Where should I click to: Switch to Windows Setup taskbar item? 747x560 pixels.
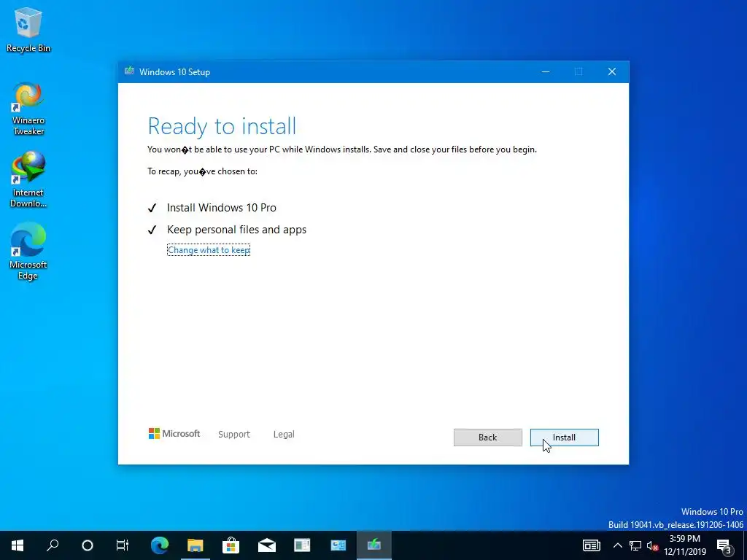(x=374, y=545)
